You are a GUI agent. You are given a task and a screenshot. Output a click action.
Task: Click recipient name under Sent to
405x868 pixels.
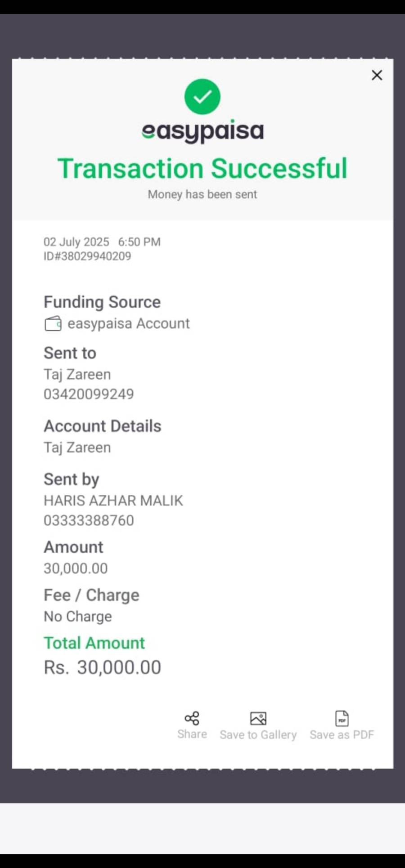[77, 374]
